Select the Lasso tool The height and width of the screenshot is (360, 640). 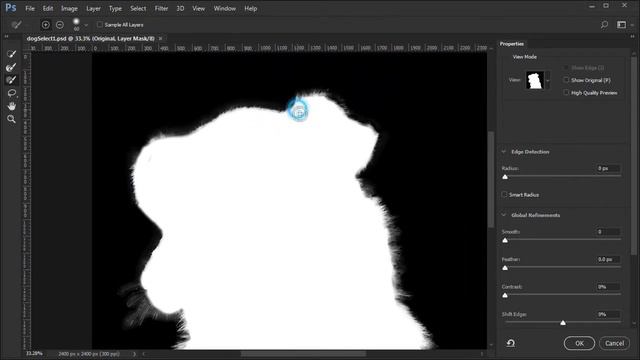[x=11, y=93]
